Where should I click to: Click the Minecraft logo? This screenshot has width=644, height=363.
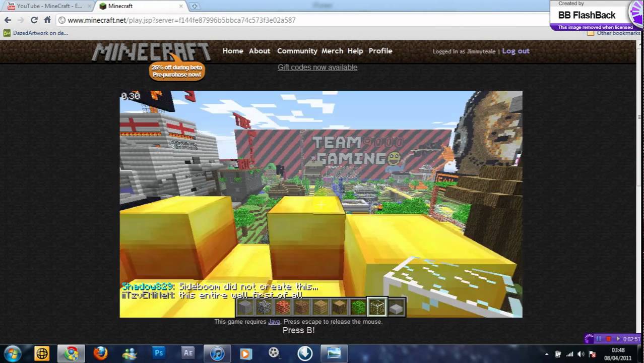151,52
